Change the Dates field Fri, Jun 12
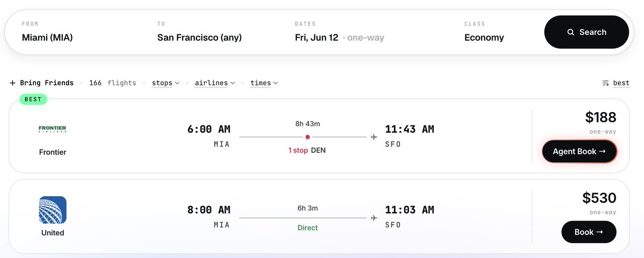 (340, 32)
